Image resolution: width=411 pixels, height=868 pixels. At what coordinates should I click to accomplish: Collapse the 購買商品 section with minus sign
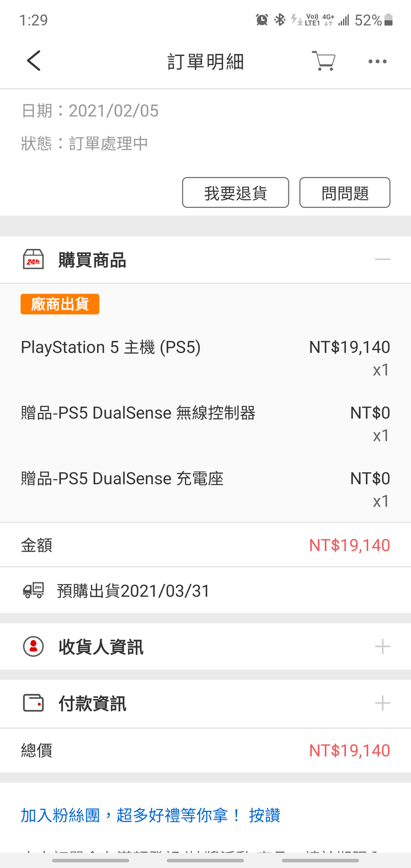tap(382, 260)
